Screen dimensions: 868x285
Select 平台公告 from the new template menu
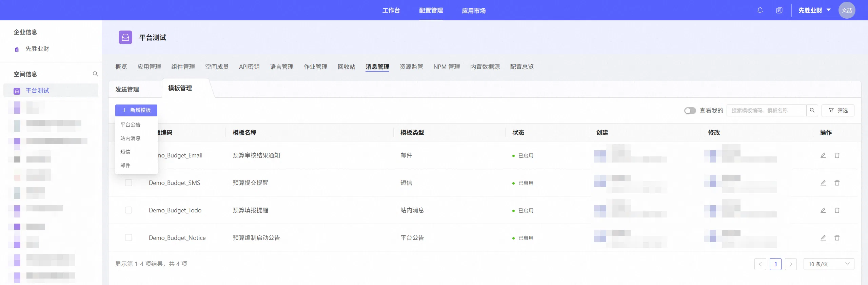point(136,125)
